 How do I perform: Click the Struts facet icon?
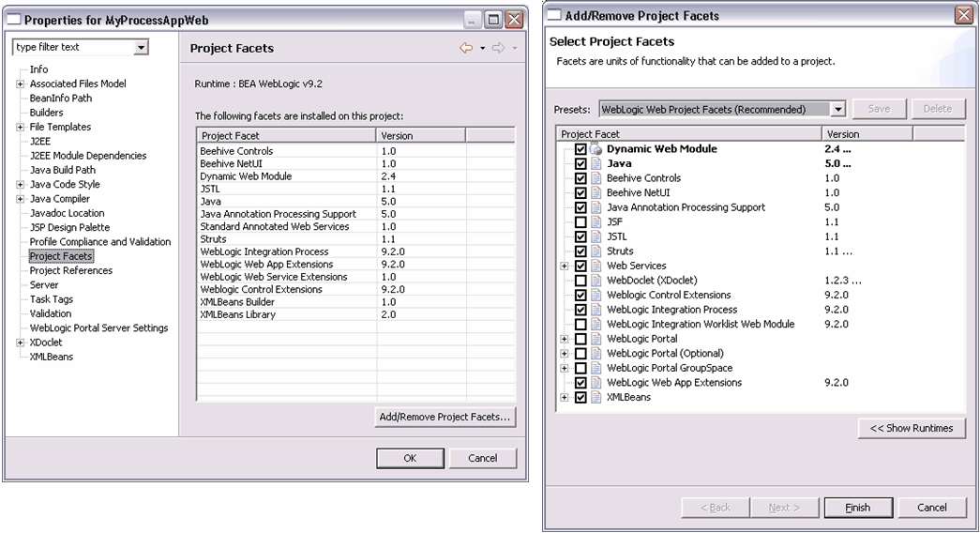pos(596,251)
